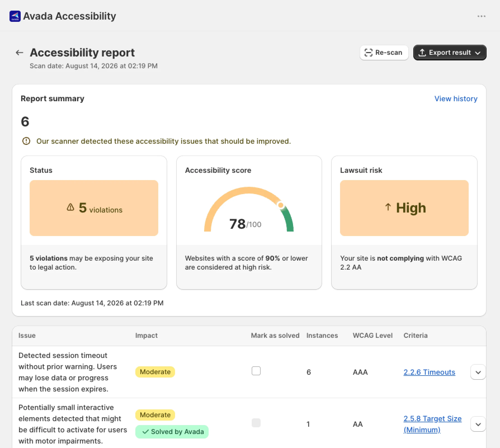Select the 5 violations status box
This screenshot has width=500, height=448.
[x=94, y=208]
